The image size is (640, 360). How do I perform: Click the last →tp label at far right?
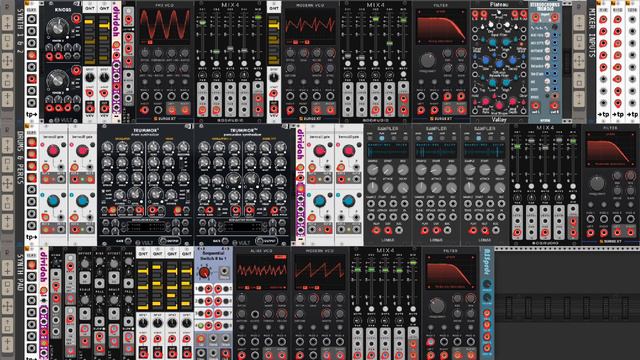tap(632, 115)
